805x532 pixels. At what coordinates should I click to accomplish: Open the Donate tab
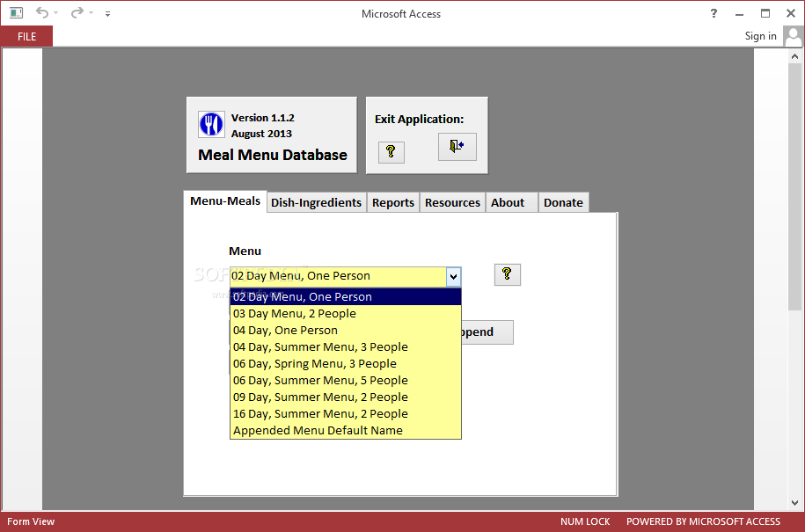563,202
